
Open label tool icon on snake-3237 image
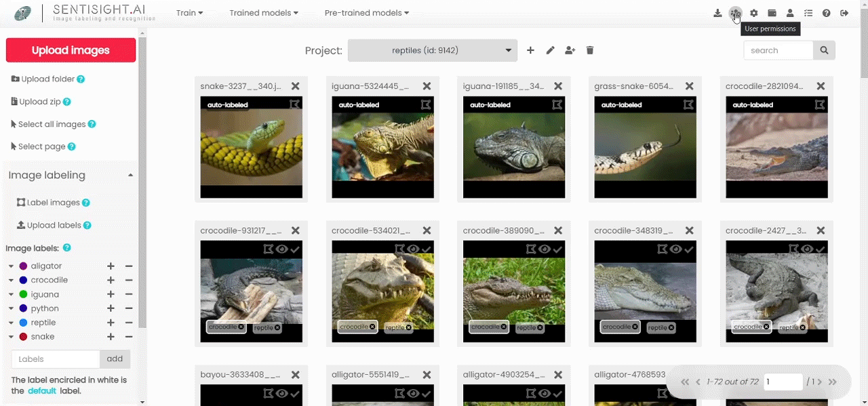coord(294,104)
